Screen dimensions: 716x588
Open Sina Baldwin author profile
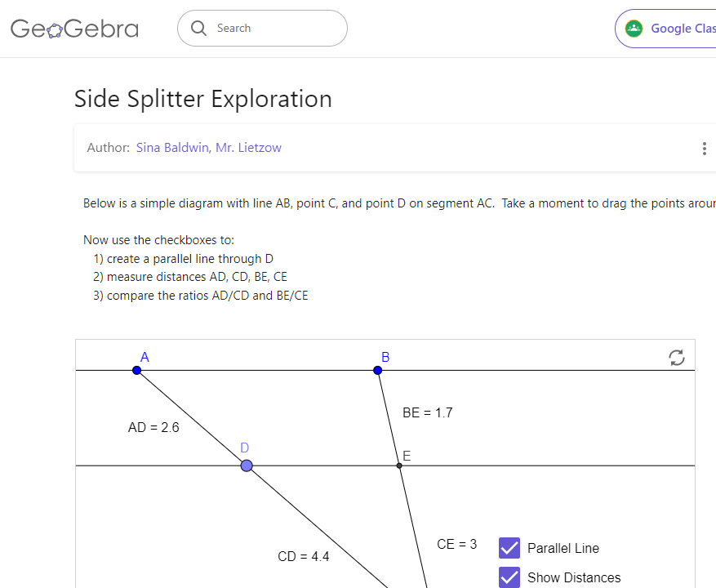pos(171,148)
